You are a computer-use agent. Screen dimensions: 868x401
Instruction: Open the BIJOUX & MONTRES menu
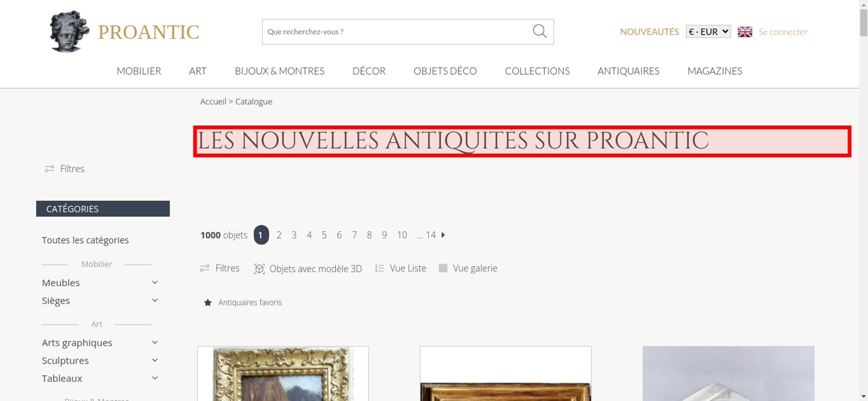pos(279,71)
